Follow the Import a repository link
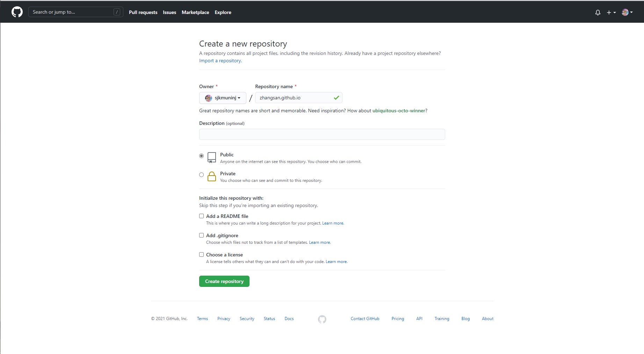Image resolution: width=644 pixels, height=354 pixels. [220, 61]
